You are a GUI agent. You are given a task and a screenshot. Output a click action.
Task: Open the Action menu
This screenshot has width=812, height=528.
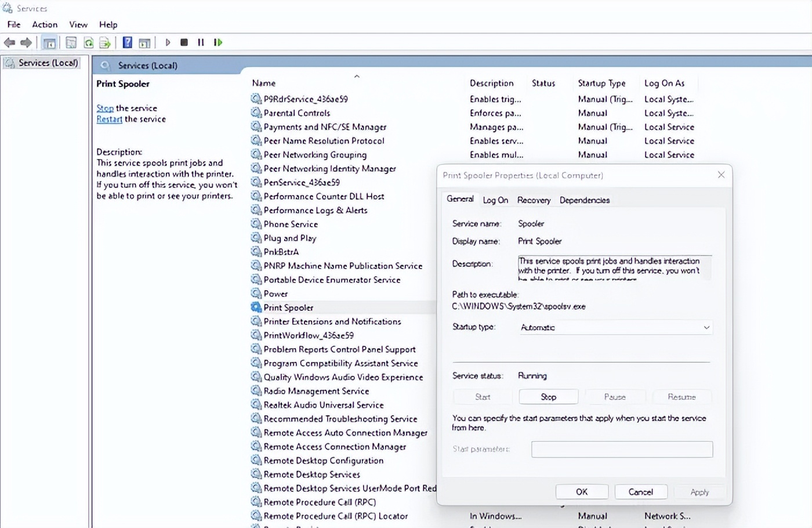click(45, 24)
